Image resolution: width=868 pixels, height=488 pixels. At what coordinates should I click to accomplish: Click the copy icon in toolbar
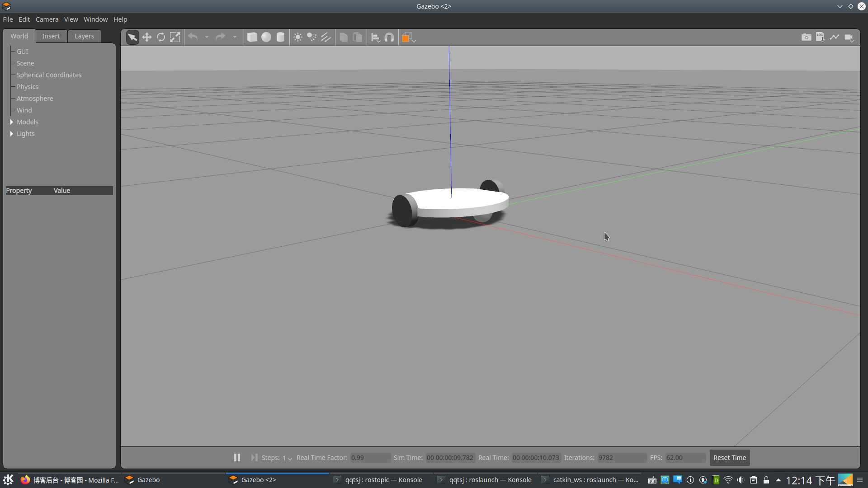(344, 38)
